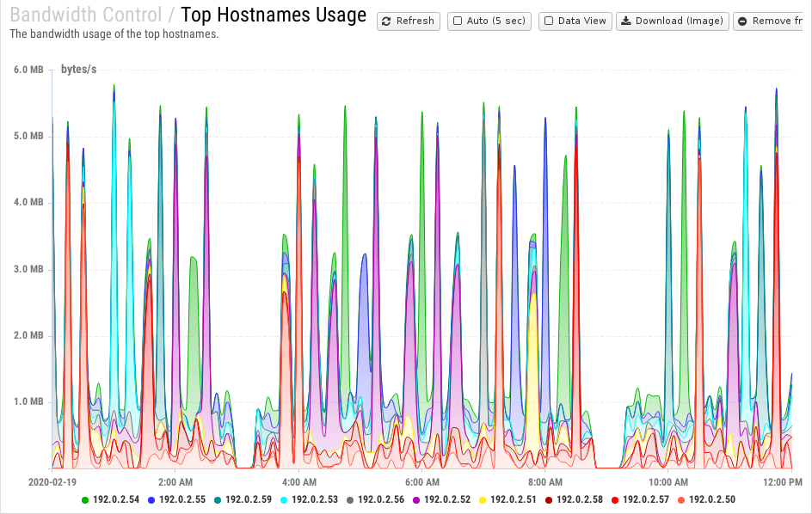The height and width of the screenshot is (514, 812).
Task: Click the 2020-02-19 axis label
Action: (52, 482)
